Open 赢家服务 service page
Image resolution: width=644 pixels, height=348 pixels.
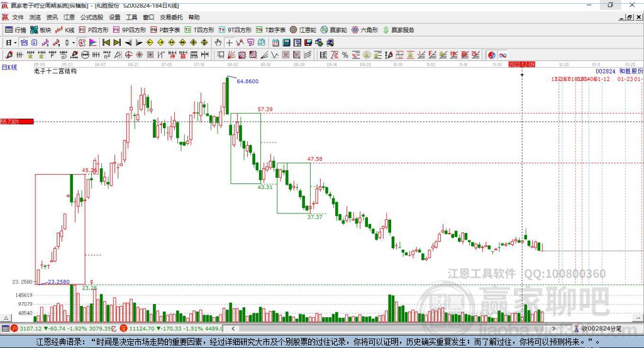pos(398,30)
